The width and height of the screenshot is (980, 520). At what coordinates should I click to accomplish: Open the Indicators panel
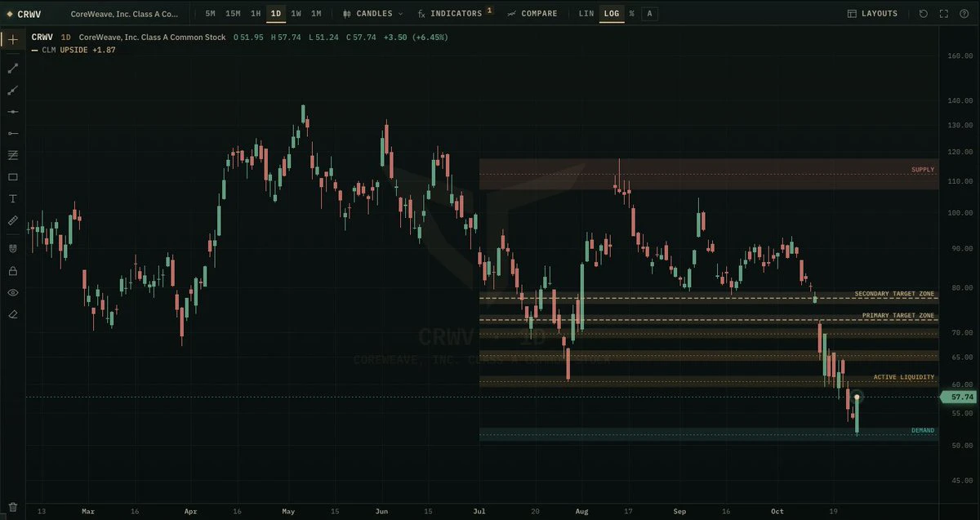(x=455, y=14)
